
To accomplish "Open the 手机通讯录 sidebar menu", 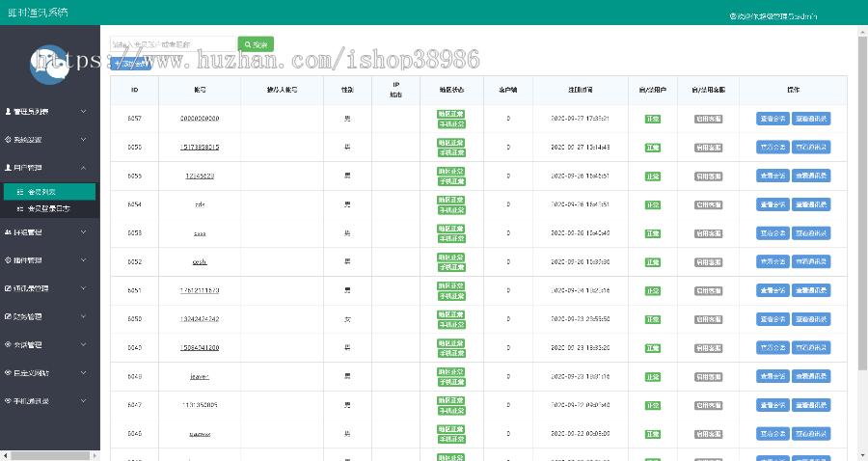I will coord(50,400).
